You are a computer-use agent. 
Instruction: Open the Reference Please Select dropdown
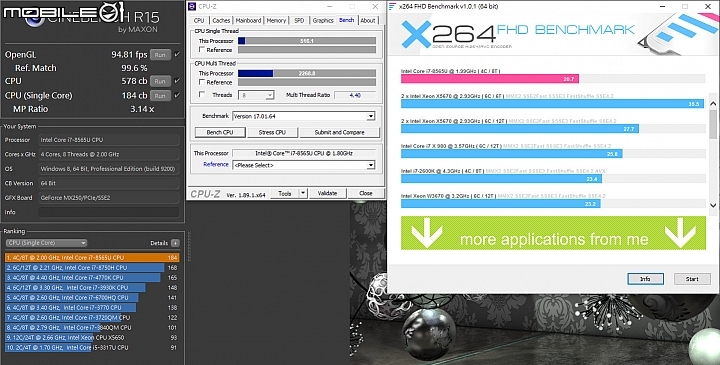tap(304, 165)
